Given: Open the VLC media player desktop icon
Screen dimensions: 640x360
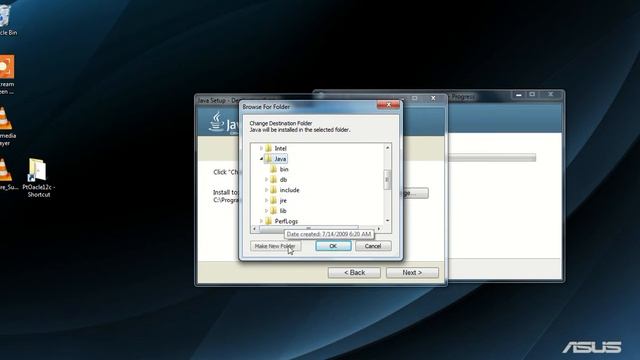Looking at the screenshot, I should coord(6,126).
